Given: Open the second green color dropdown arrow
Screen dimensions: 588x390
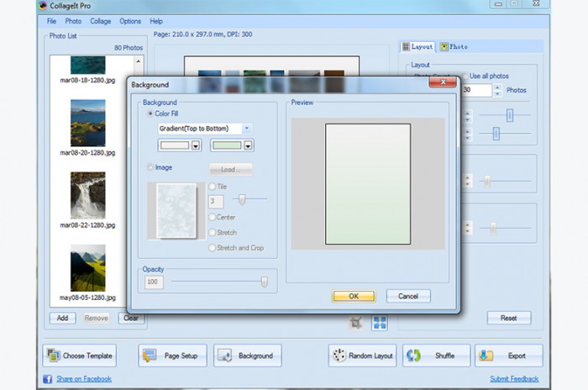Looking at the screenshot, I should point(248,145).
